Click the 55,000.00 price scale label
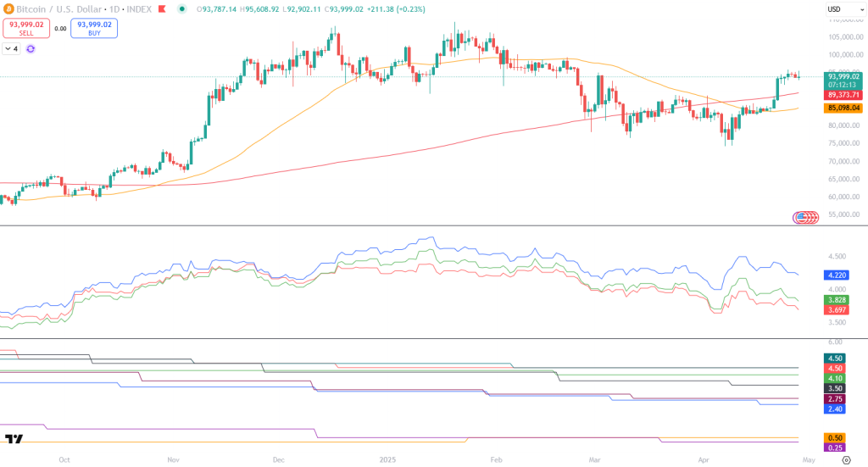Image resolution: width=868 pixels, height=467 pixels. click(x=843, y=214)
